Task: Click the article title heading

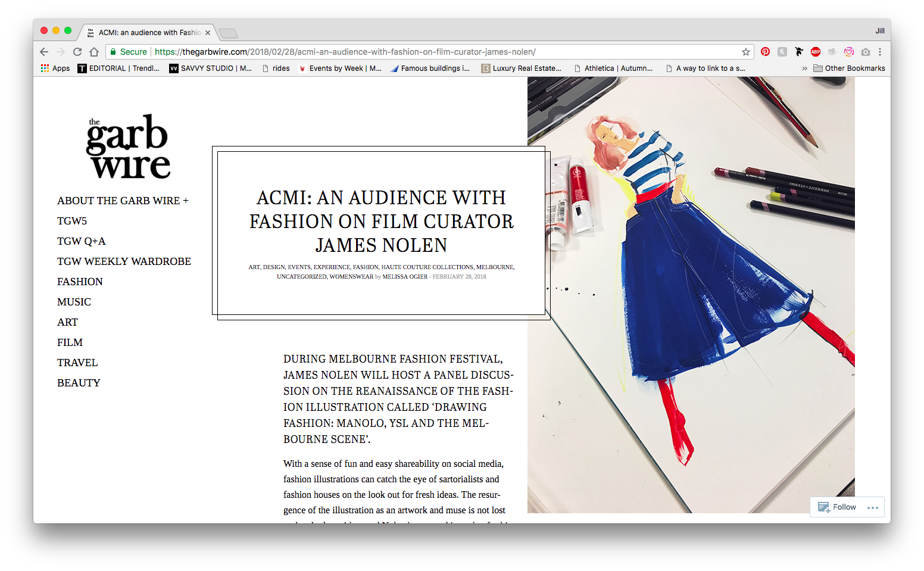Action: point(381,221)
